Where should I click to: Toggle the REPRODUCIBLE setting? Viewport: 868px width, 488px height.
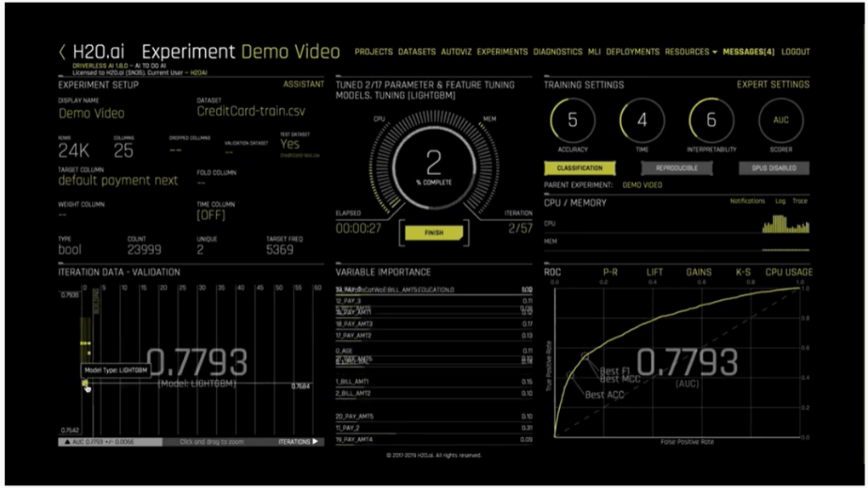pyautogui.click(x=677, y=167)
